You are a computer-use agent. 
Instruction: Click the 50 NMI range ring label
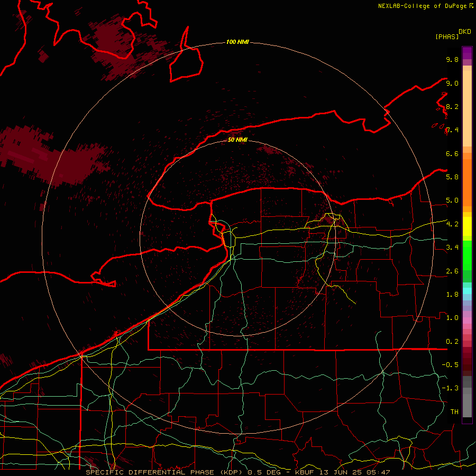[237, 140]
